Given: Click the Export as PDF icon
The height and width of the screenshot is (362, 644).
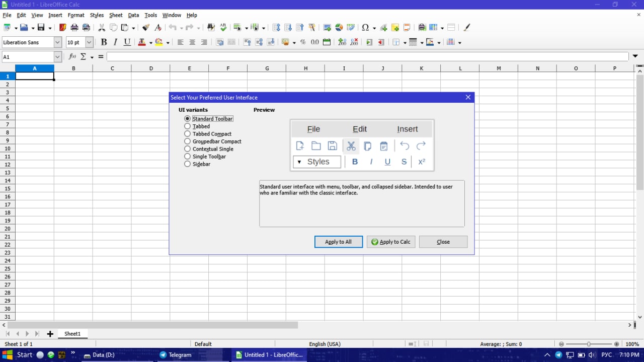Looking at the screenshot, I should pos(63,28).
